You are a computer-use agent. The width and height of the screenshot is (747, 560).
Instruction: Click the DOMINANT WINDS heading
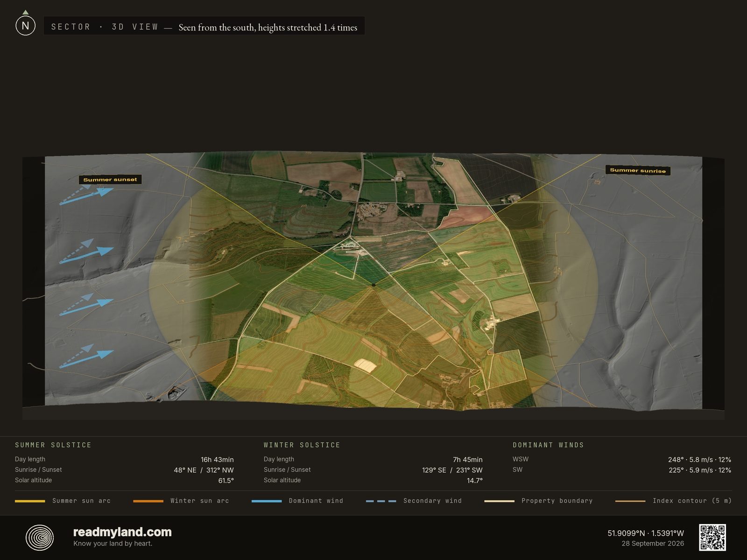pos(548,445)
